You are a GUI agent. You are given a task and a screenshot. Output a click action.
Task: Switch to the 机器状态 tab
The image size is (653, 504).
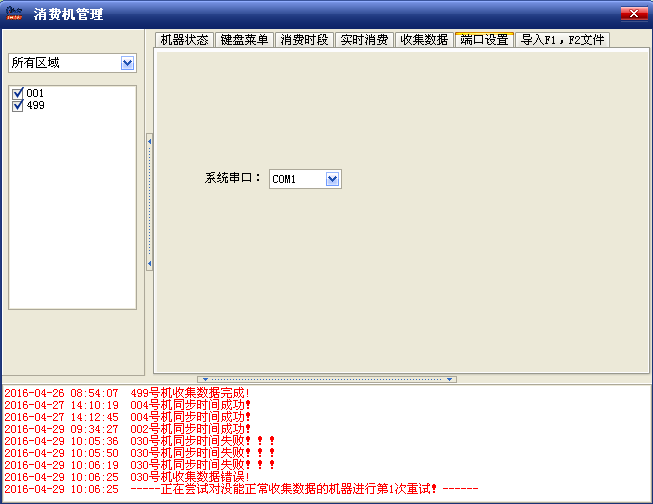point(184,40)
